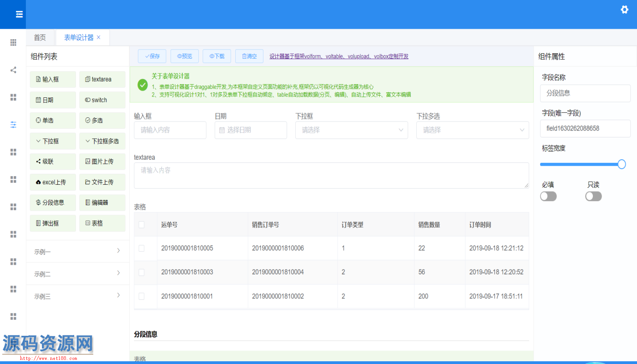Pick the 多选 checkbox component
The height and width of the screenshot is (364, 637).
click(102, 121)
